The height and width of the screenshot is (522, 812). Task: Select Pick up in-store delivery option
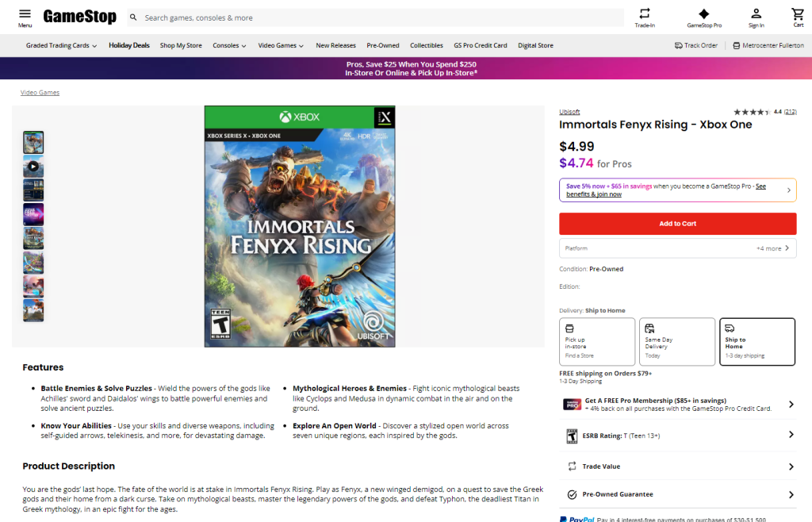tap(596, 342)
